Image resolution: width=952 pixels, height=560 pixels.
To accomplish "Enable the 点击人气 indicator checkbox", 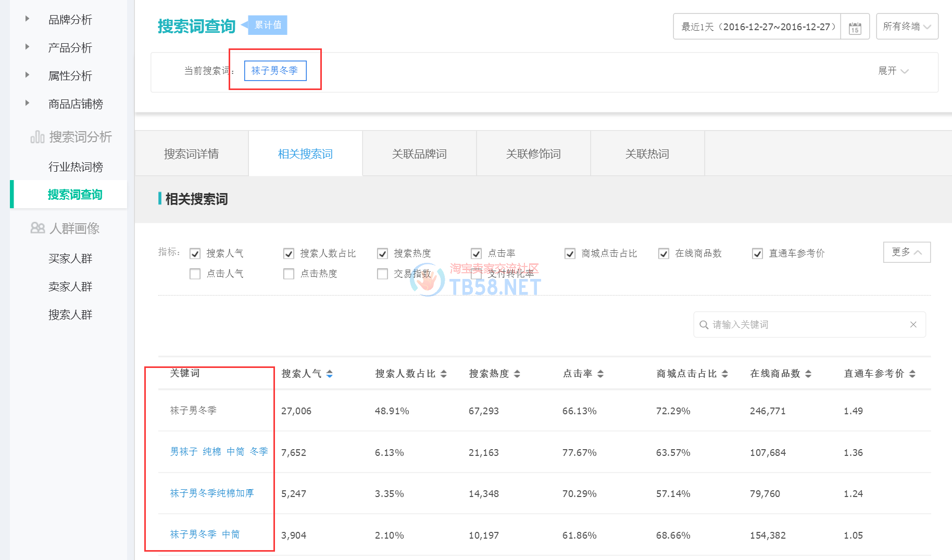I will (x=195, y=274).
